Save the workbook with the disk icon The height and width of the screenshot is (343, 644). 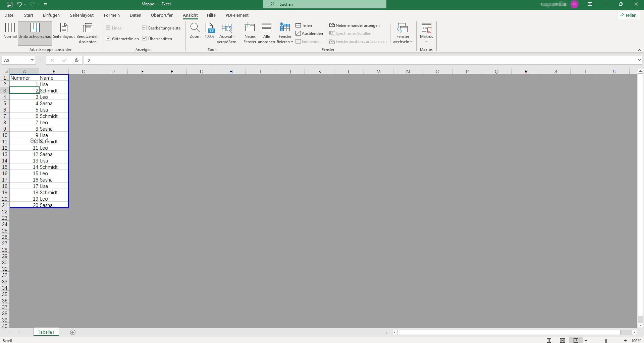coord(10,4)
